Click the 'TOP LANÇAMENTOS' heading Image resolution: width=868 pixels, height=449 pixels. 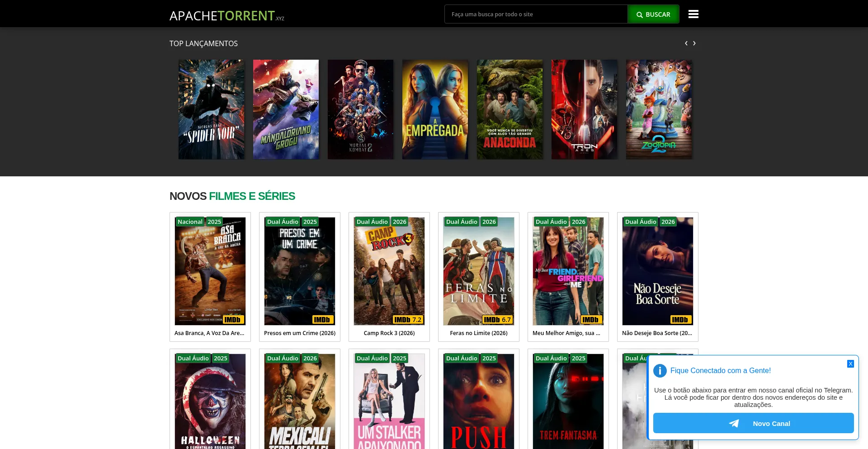tap(203, 43)
